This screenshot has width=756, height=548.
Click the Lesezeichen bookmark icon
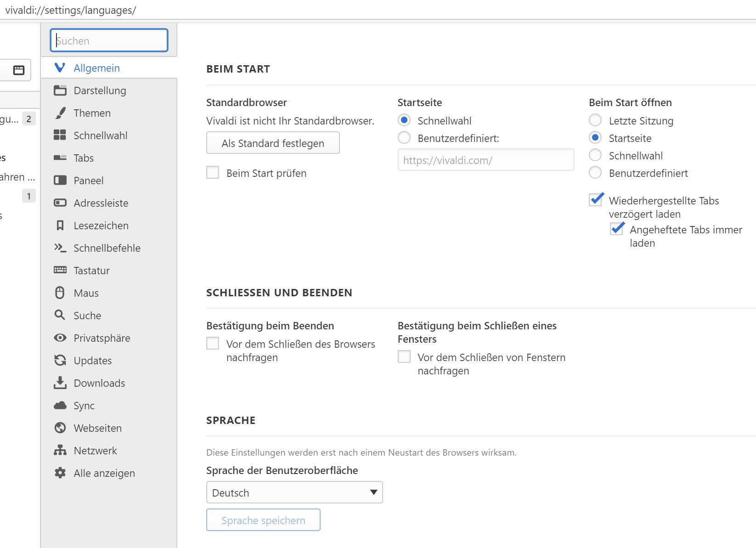[60, 226]
